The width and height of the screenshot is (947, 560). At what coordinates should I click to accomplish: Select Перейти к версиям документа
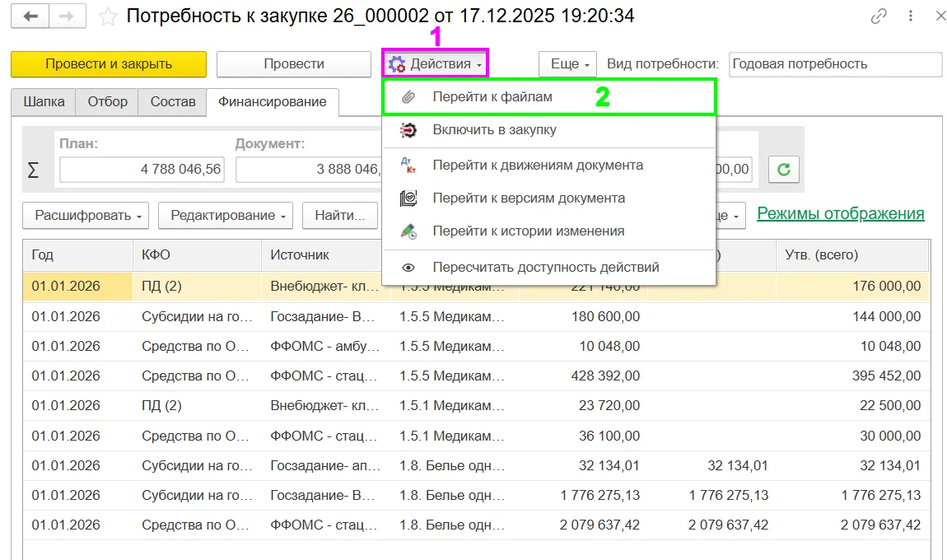[x=548, y=198]
